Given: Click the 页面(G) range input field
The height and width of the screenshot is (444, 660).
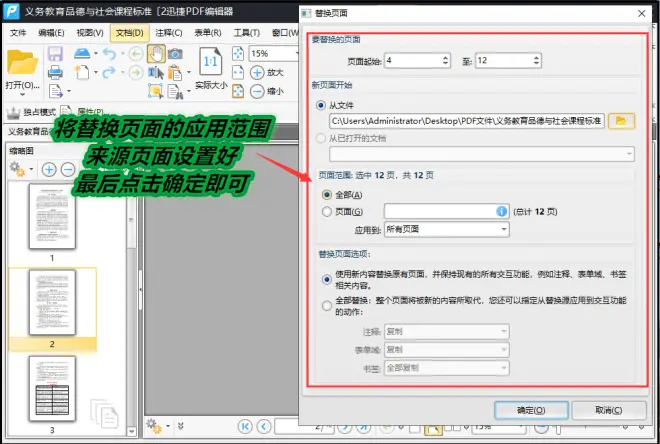Looking at the screenshot, I should coord(447,211).
